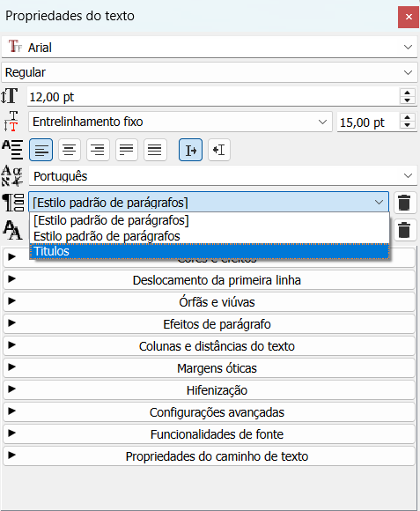Choose Titulos from the style list
The width and height of the screenshot is (420, 511).
(210, 251)
